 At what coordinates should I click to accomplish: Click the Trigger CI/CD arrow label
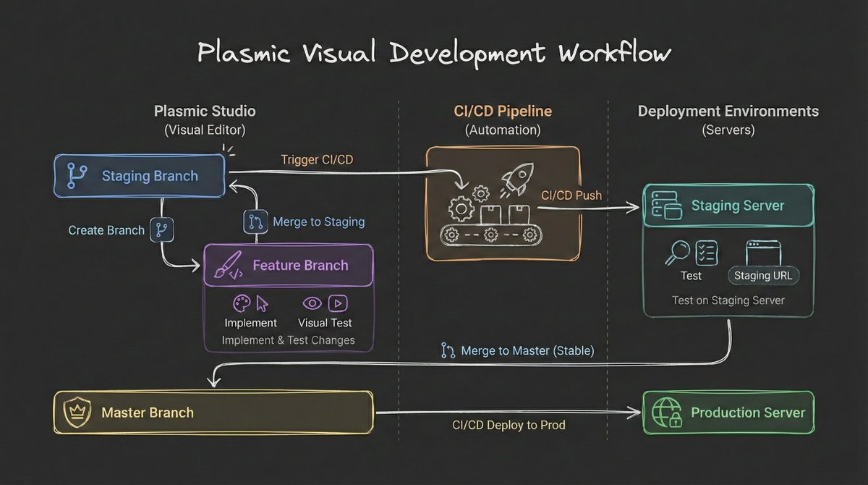pyautogui.click(x=317, y=159)
